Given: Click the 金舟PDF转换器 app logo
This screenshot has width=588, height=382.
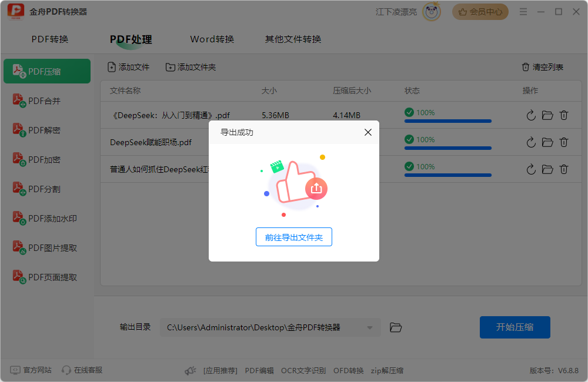Looking at the screenshot, I should click(16, 12).
